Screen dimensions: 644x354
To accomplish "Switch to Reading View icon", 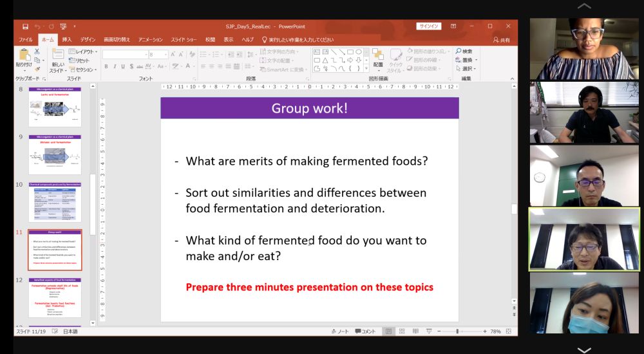I will 415,331.
